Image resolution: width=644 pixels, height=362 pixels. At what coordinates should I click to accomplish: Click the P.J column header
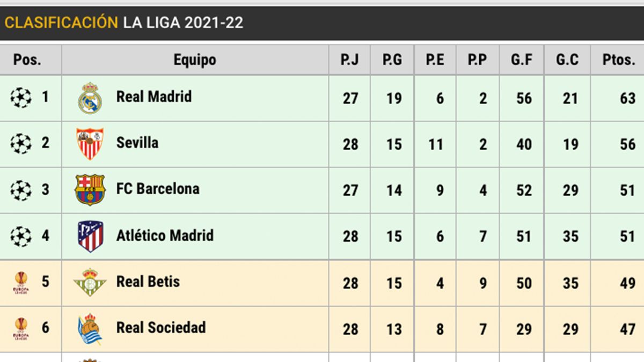349,60
